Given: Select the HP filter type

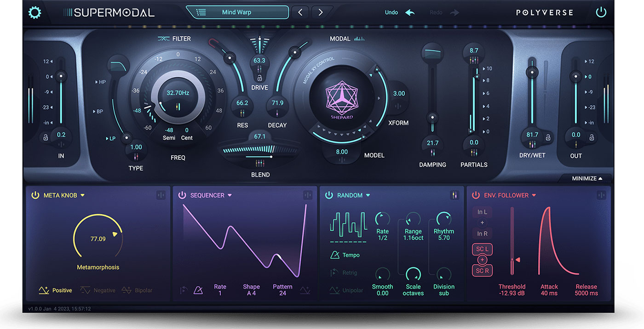Looking at the screenshot, I should (101, 82).
